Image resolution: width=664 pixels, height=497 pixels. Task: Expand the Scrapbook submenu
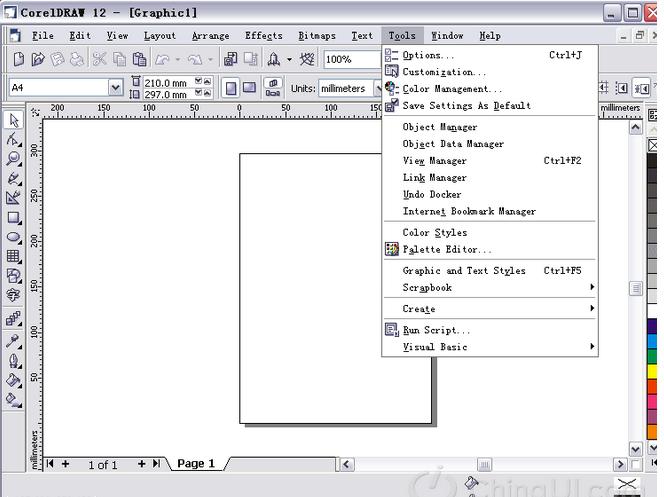pos(490,287)
